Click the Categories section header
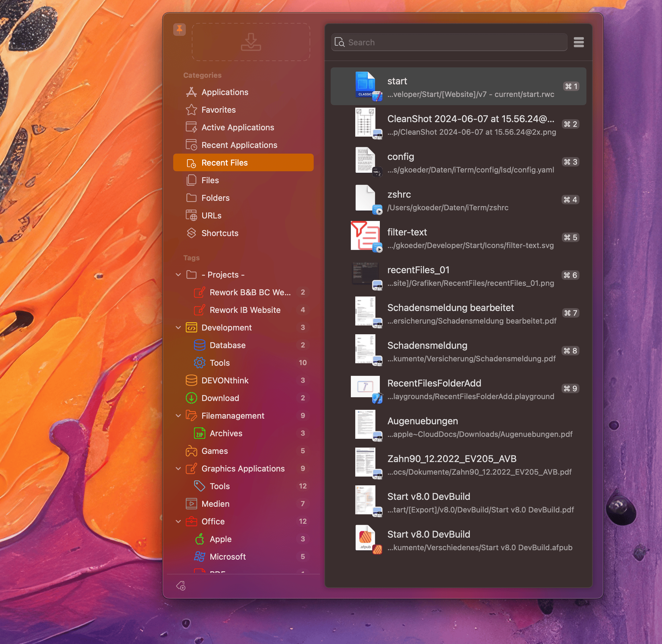Screen dimensions: 662x644 click(x=203, y=75)
